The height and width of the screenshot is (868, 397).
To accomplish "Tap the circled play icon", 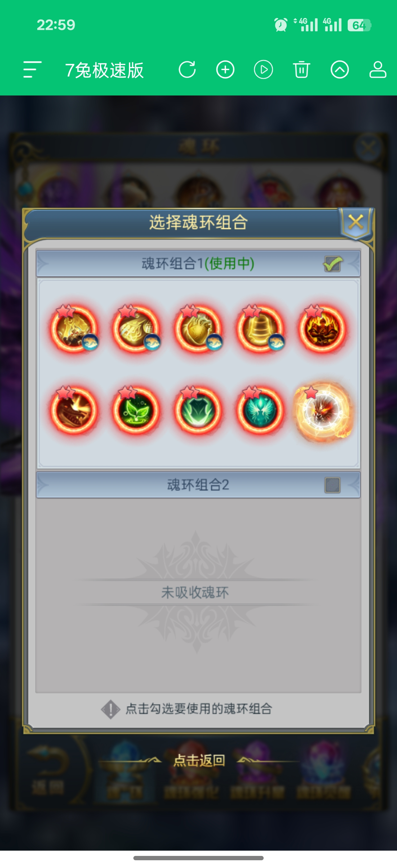I will [x=263, y=70].
